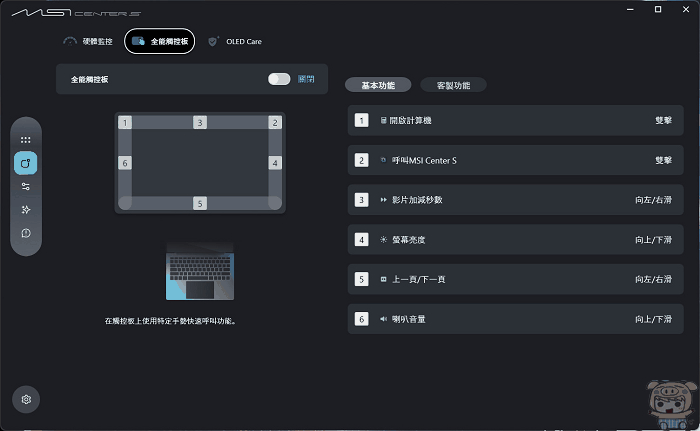
Task: Select the 全能觸控板 tab
Action: click(x=160, y=42)
